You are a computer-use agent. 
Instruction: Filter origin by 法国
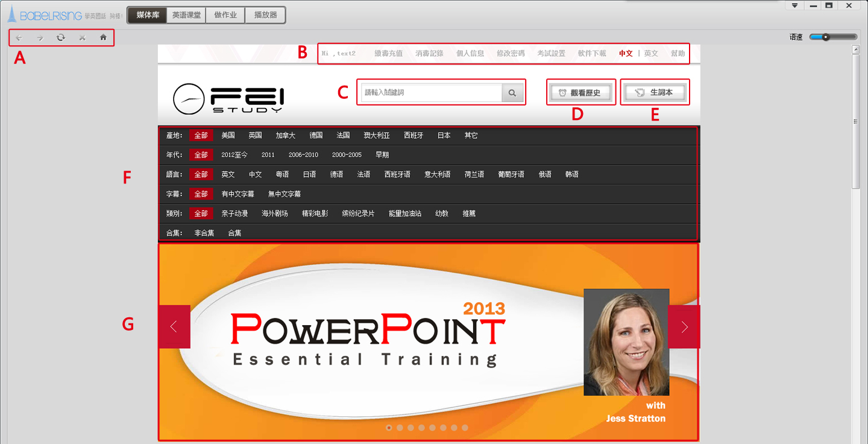343,136
